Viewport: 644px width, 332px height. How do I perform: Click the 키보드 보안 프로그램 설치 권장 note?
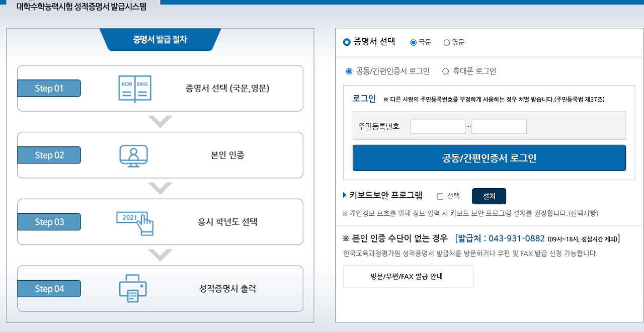470,213
